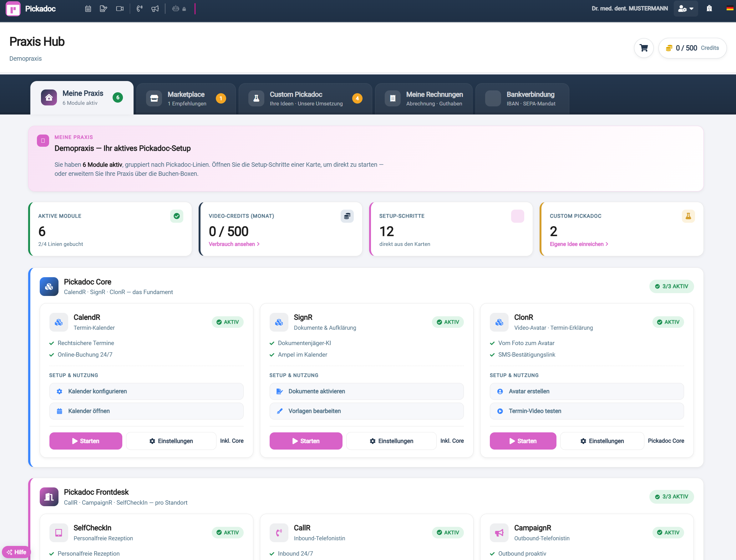Screen dimensions: 736x560
Task: Click the Demopraxis subtitle under Praxis Hub
Action: [26, 59]
